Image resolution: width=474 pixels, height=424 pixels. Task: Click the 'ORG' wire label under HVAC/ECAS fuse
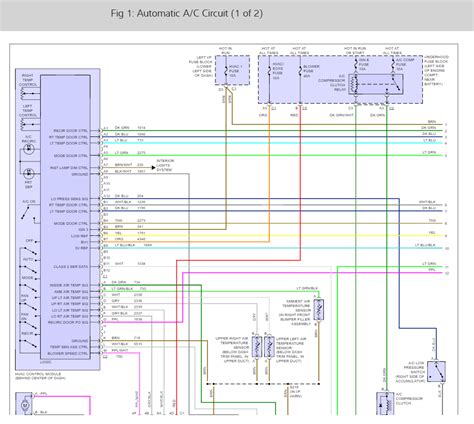click(263, 115)
